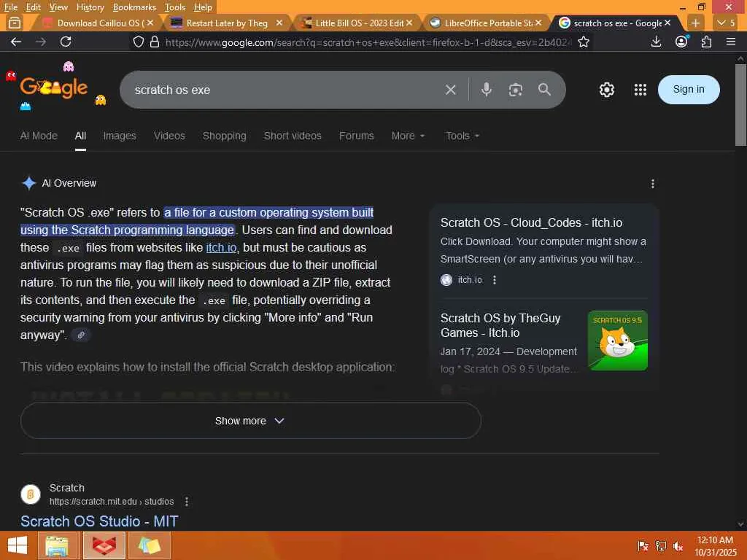The width and height of the screenshot is (747, 560).
Task: Select the Videos search tab
Action: (169, 136)
